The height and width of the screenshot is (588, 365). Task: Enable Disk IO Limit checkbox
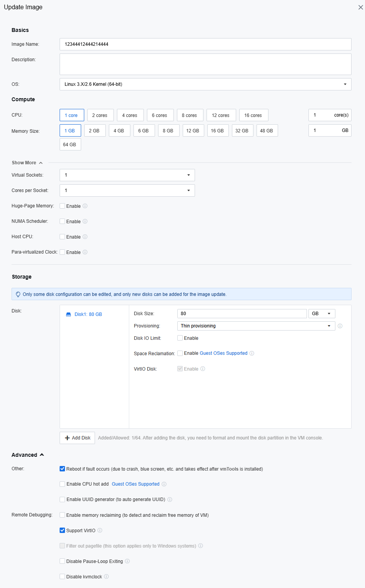(180, 338)
